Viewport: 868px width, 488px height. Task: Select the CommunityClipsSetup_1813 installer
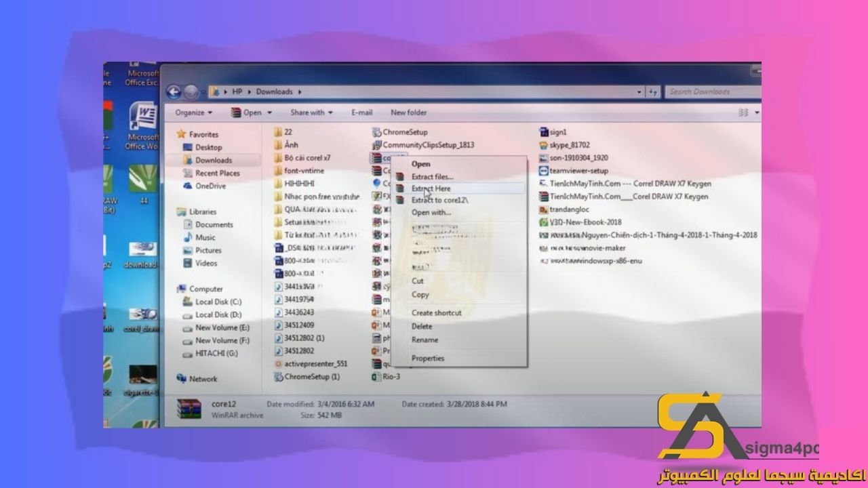[423, 145]
